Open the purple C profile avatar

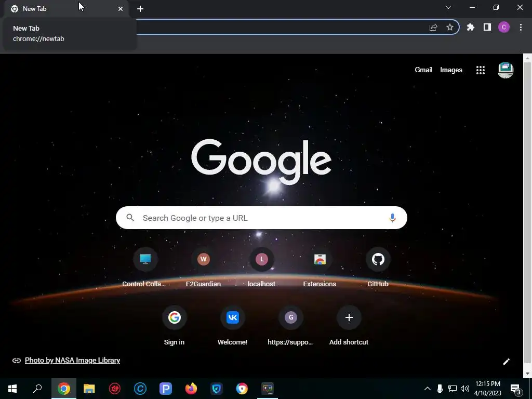point(504,27)
